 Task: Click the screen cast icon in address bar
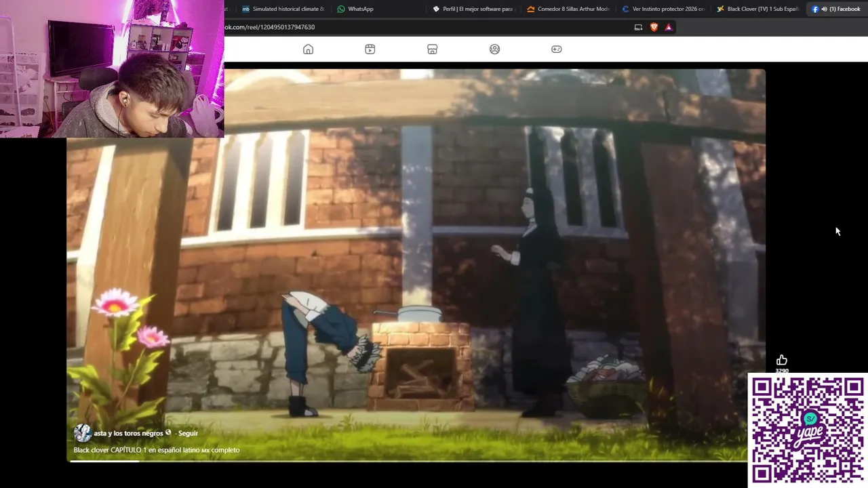(x=638, y=27)
